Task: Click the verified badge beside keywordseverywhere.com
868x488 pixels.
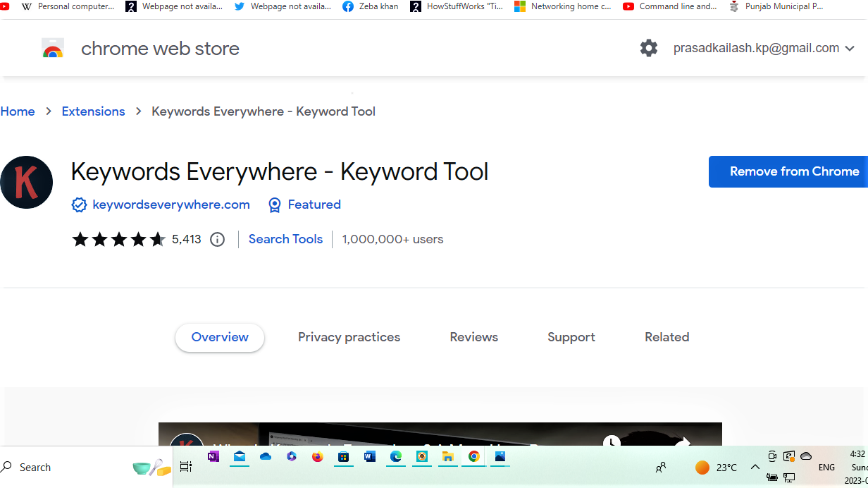Action: click(79, 205)
